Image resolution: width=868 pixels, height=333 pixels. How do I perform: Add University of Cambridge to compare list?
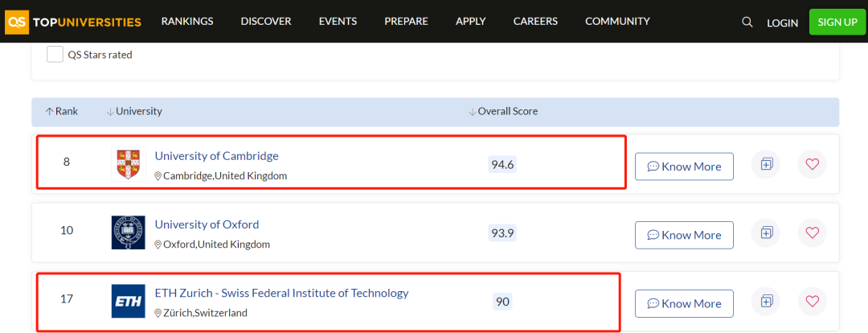[x=766, y=164]
